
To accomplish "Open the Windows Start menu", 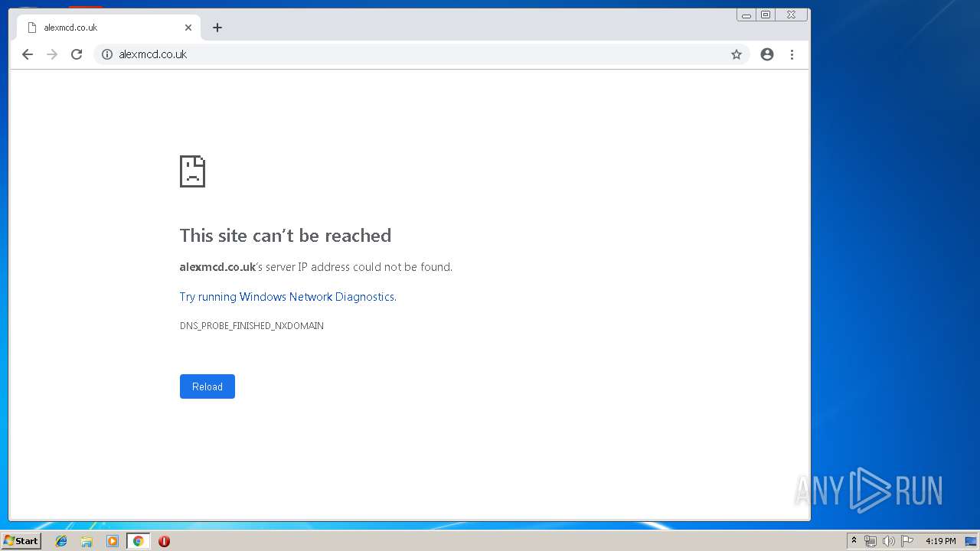I will [21, 541].
